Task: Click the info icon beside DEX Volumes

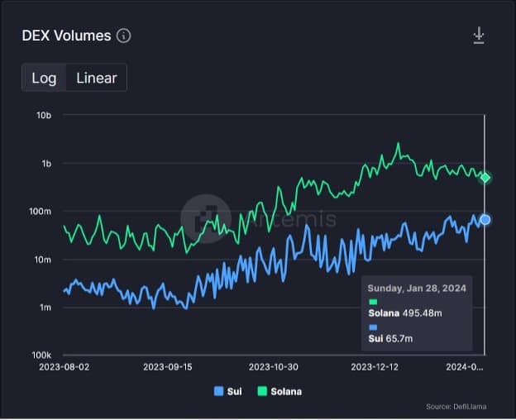Action: coord(124,36)
